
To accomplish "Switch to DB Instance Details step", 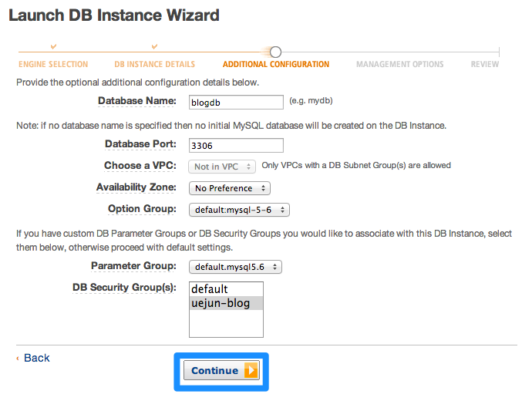I will [x=154, y=65].
